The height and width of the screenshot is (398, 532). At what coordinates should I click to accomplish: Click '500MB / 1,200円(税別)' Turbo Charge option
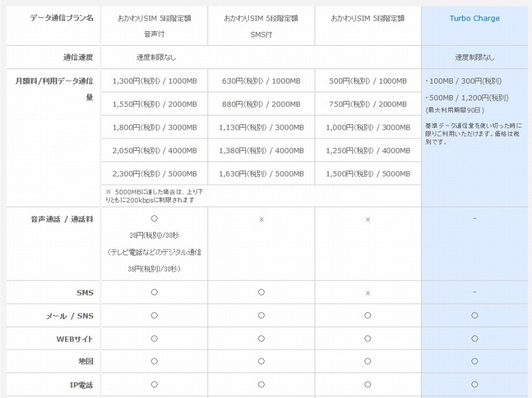(467, 98)
